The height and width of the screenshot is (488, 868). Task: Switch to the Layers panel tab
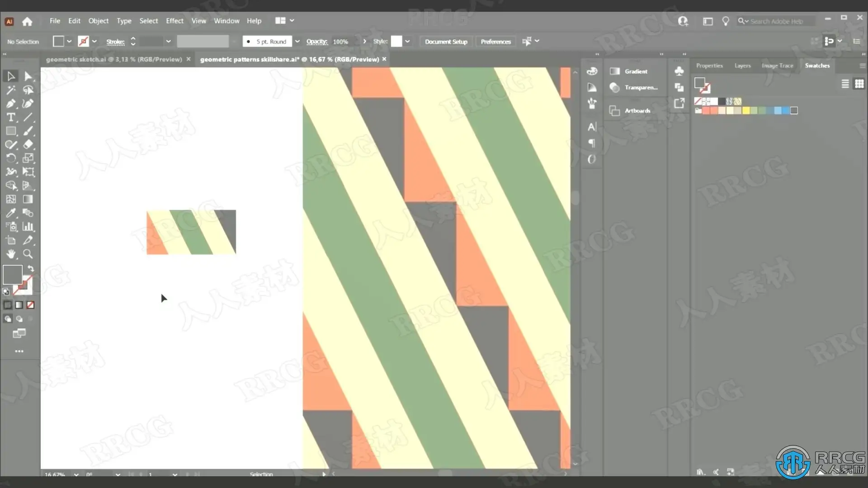point(742,66)
